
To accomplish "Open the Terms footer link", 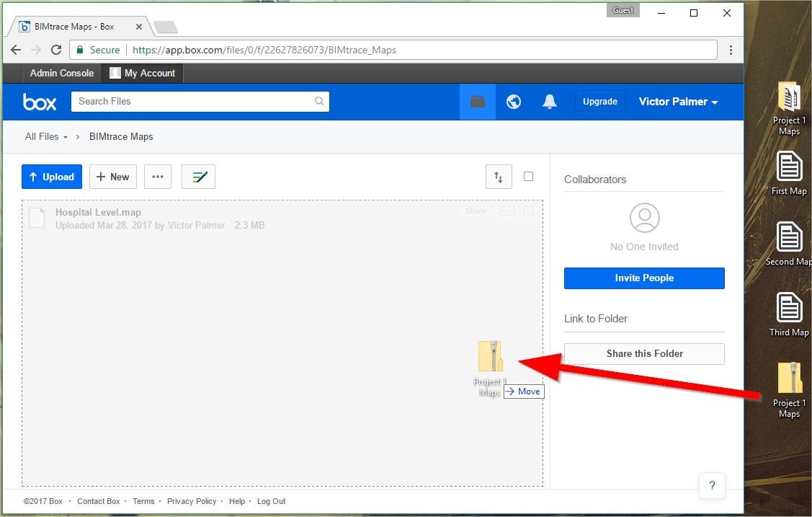I will (143, 501).
